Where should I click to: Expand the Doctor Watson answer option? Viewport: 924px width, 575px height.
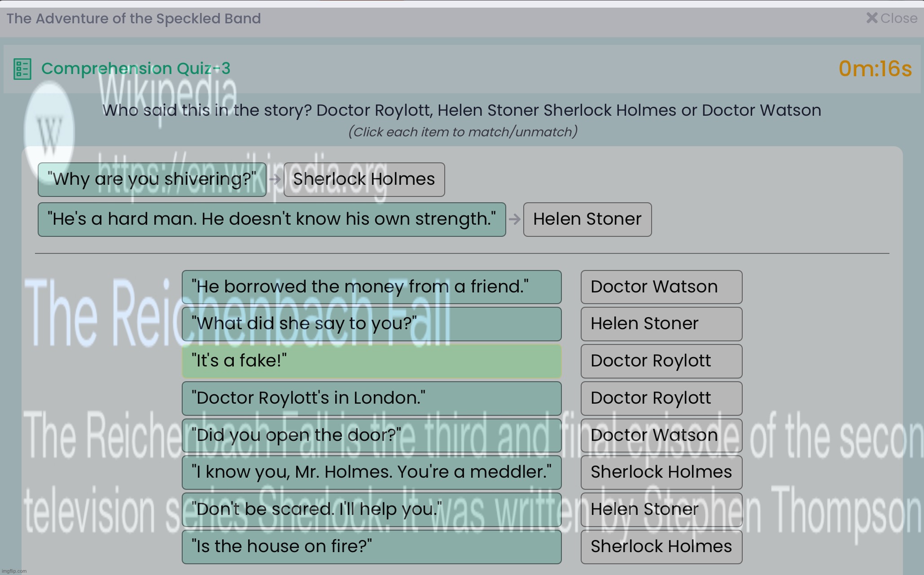point(661,286)
